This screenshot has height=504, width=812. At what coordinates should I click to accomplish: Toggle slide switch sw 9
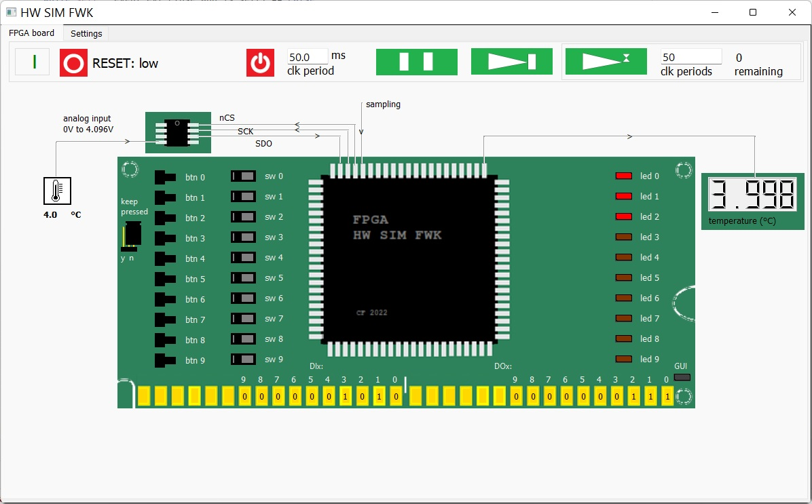pos(243,359)
